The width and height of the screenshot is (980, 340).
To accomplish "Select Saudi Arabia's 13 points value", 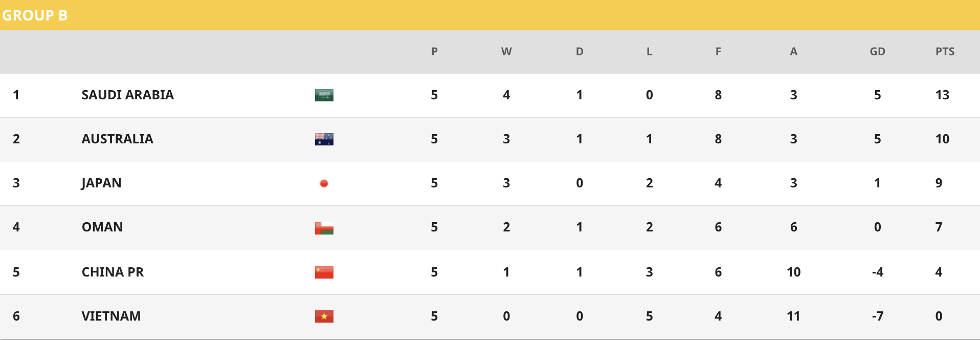I will pyautogui.click(x=942, y=95).
